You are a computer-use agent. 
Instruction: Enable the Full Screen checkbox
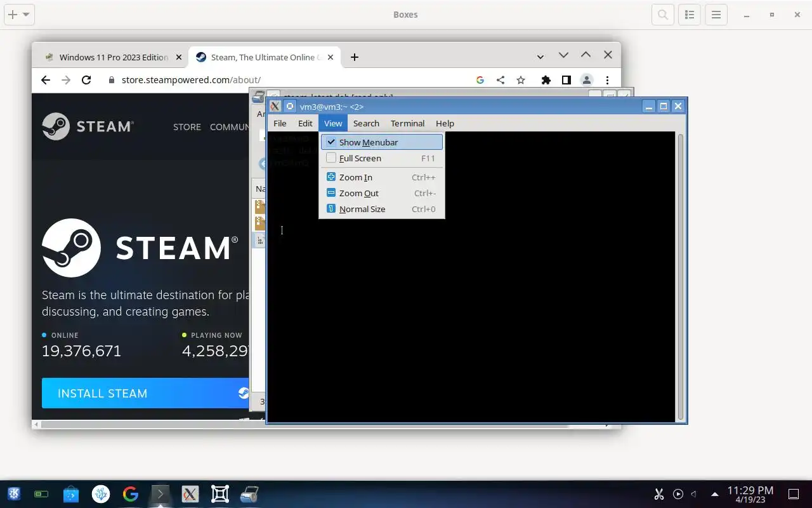(331, 158)
